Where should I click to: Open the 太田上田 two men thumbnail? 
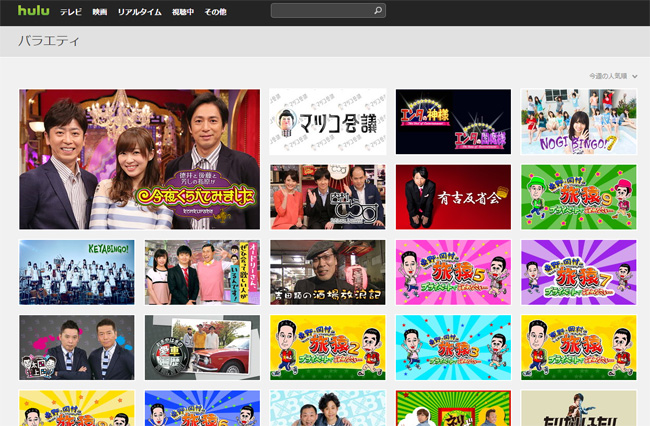tap(77, 347)
